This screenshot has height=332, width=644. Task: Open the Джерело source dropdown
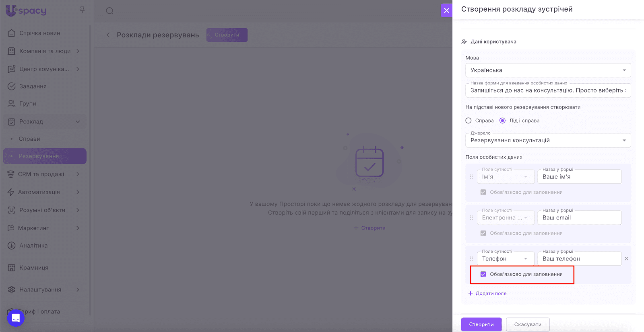pyautogui.click(x=548, y=141)
